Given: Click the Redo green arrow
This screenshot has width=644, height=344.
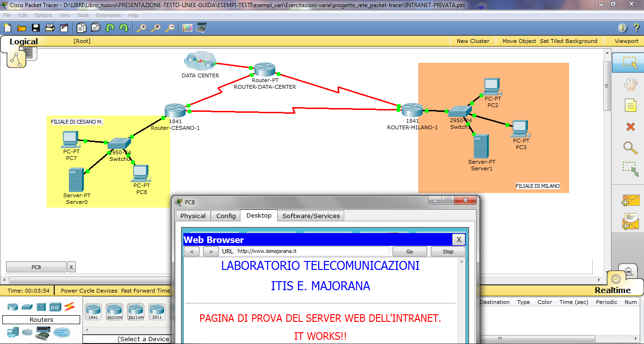Looking at the screenshot, I should tap(124, 28).
